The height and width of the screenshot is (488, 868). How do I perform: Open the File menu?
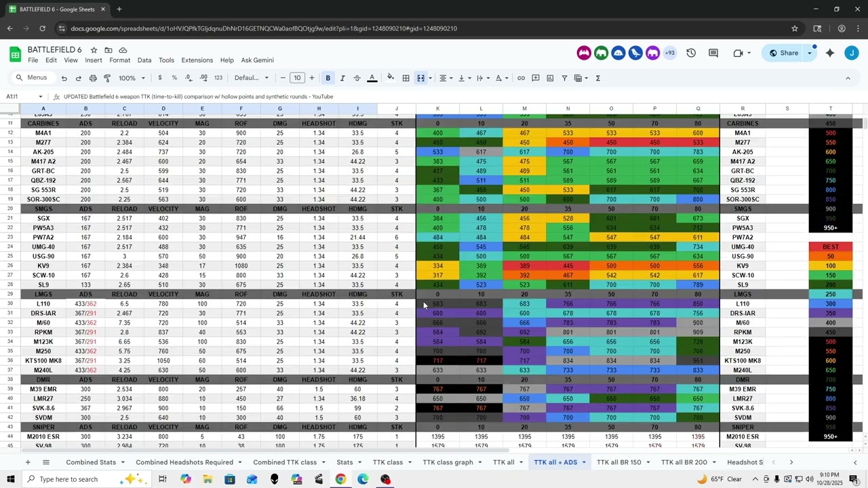[x=33, y=60]
